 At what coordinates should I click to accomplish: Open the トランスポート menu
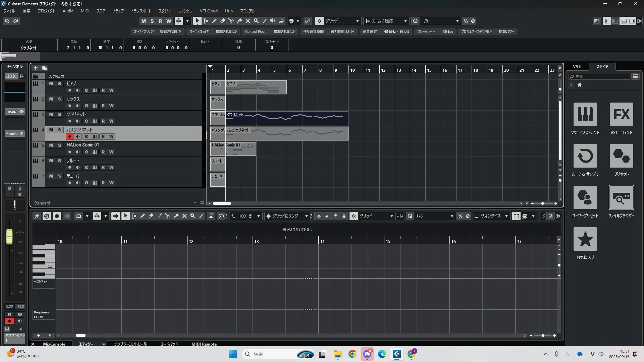141,11
